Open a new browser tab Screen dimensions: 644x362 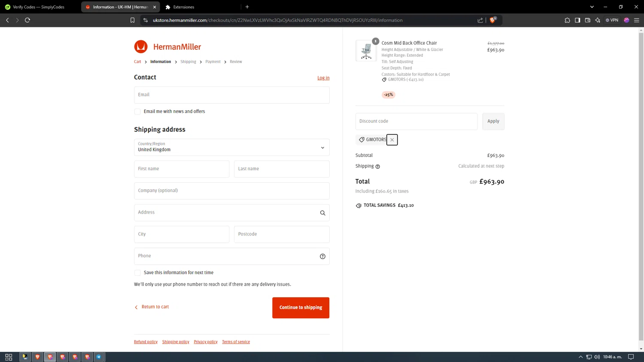247,7
